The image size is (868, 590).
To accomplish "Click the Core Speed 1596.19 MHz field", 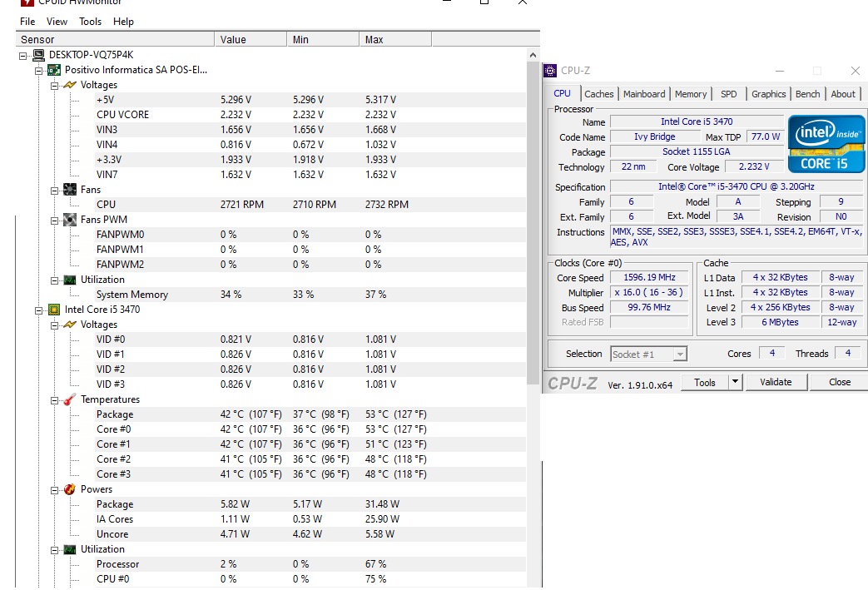I will click(x=649, y=277).
